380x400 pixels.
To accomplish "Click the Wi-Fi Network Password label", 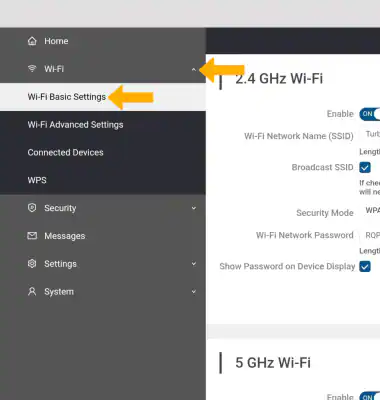I will tap(305, 235).
